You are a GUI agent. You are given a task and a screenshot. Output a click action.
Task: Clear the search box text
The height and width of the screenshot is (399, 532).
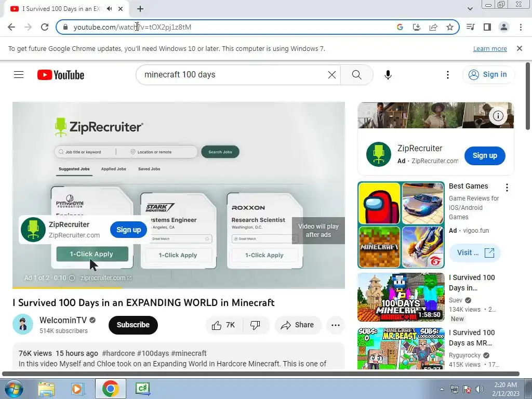pyautogui.click(x=332, y=75)
